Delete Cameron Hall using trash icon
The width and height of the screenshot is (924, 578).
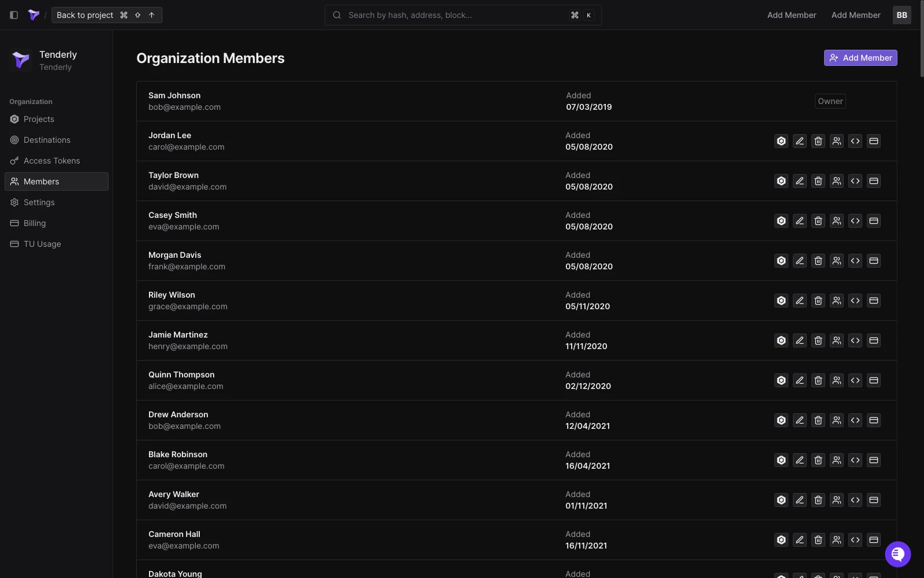(x=818, y=540)
